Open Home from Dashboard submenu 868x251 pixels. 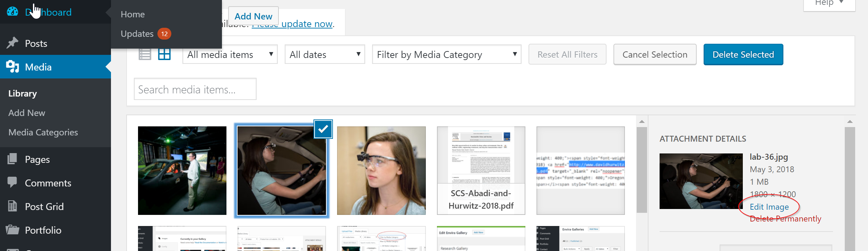tap(133, 14)
